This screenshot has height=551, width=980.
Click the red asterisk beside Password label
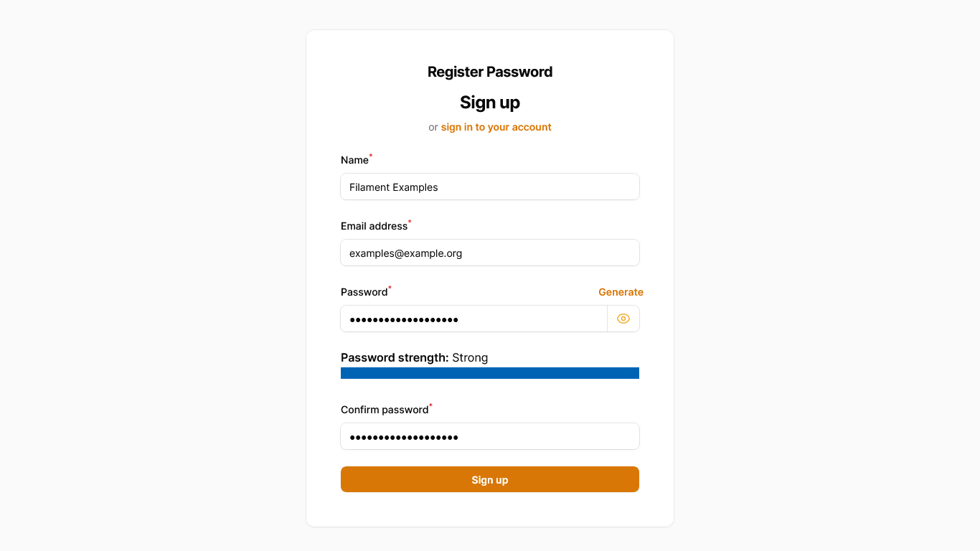tap(390, 288)
